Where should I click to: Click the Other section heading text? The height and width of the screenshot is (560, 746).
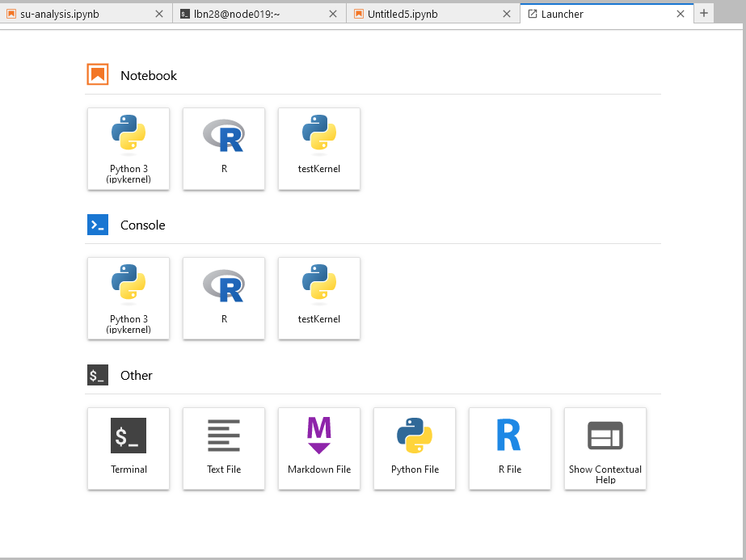coord(136,376)
